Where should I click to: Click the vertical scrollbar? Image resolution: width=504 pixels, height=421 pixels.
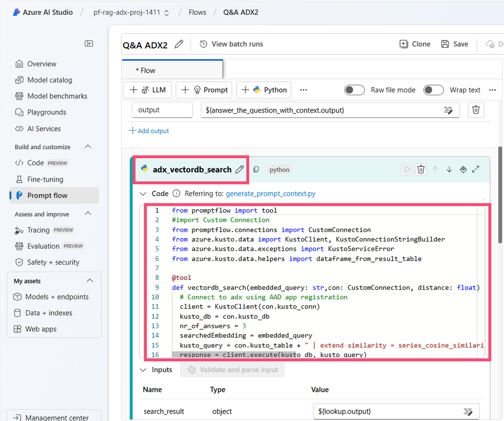tap(500, 195)
